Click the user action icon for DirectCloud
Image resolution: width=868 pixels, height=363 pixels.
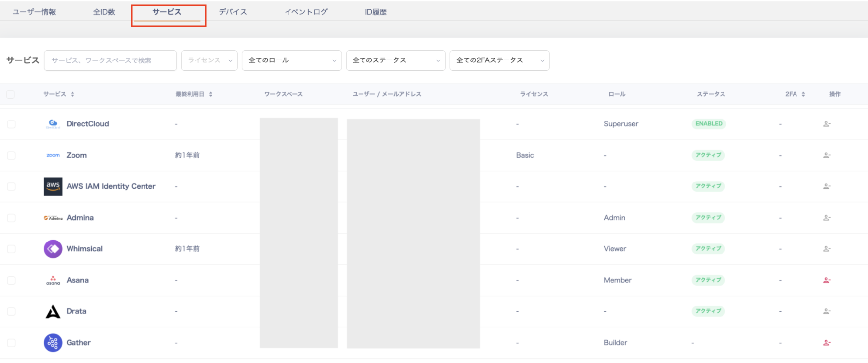(826, 124)
